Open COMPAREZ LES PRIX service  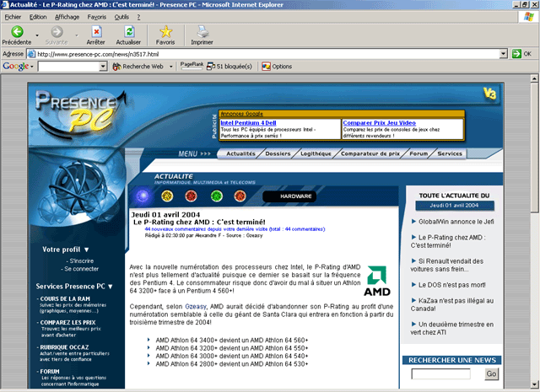67,323
